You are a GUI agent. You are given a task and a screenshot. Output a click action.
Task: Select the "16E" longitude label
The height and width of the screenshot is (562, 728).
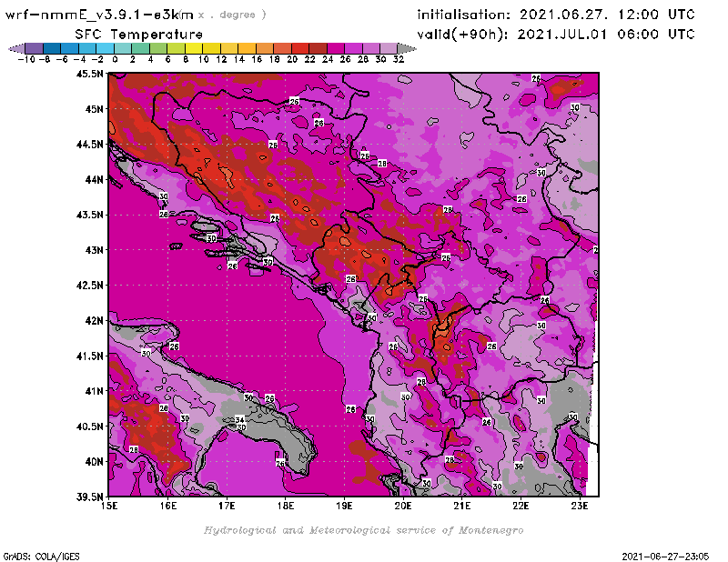pyautogui.click(x=168, y=506)
